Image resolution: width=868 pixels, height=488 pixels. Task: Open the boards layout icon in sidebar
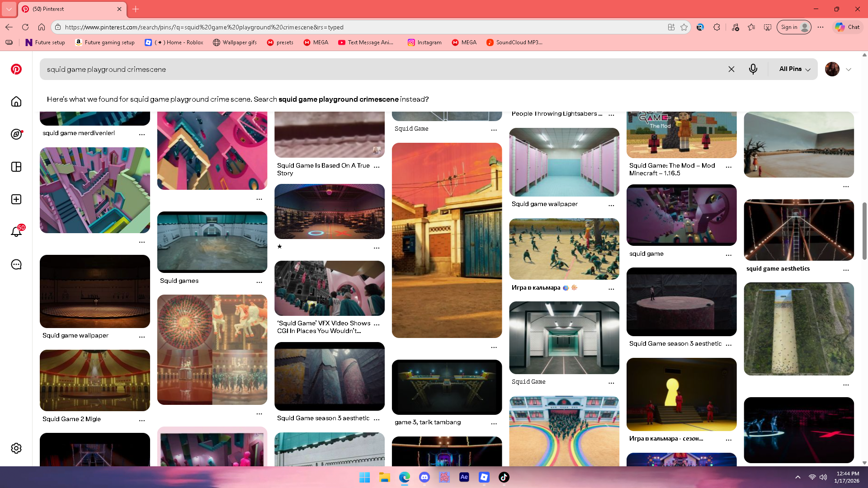click(x=16, y=167)
